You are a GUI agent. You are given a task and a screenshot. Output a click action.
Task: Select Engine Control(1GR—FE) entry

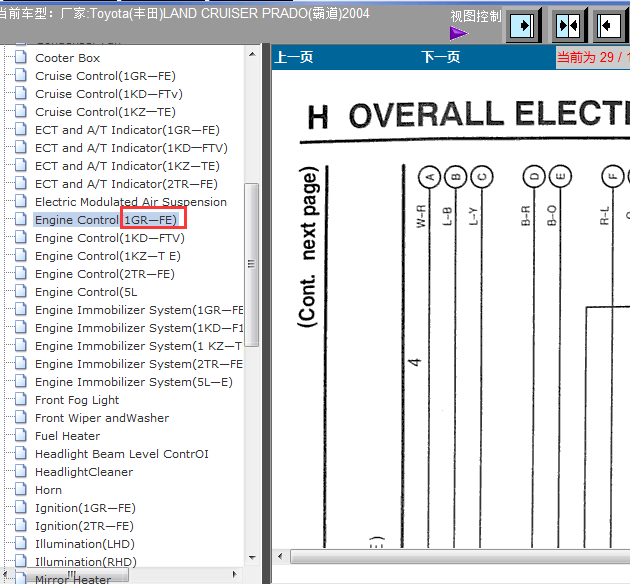pyautogui.click(x=106, y=220)
